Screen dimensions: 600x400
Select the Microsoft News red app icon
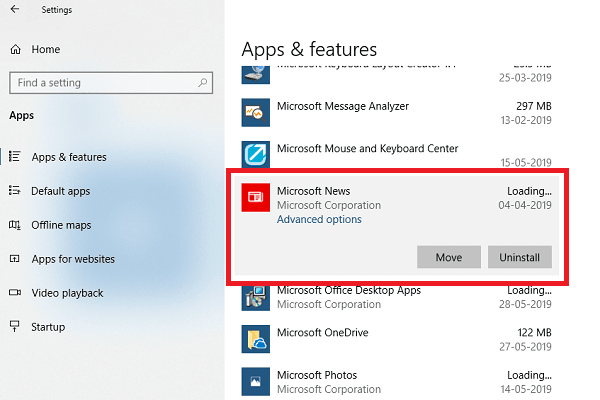(256, 197)
